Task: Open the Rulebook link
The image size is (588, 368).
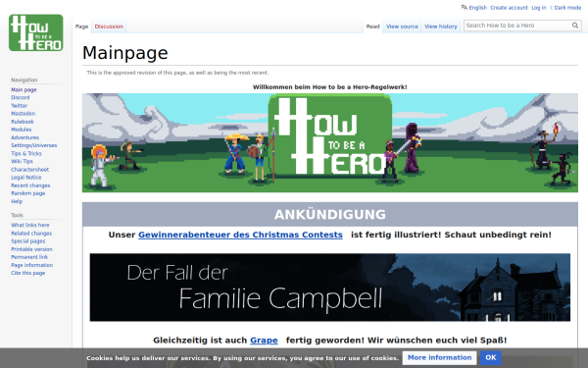Action: click(23, 122)
